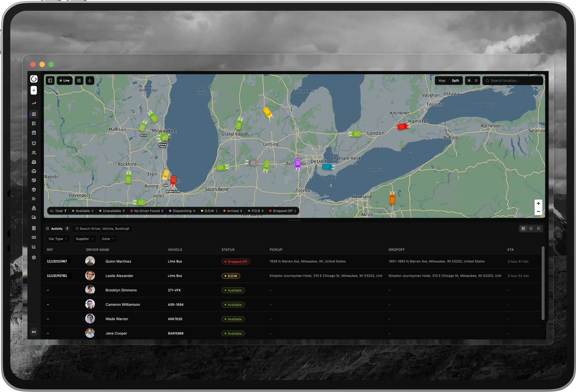Open the trending analytics sidebar icon
This screenshot has width=576, height=392.
point(34,103)
